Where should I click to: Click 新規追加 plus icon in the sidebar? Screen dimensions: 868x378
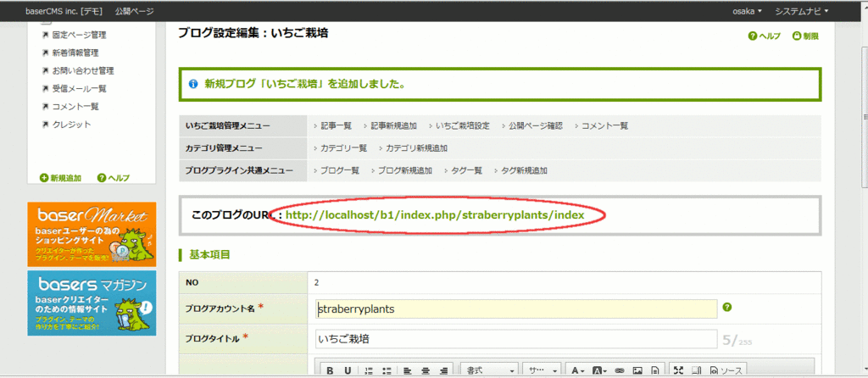61,178
